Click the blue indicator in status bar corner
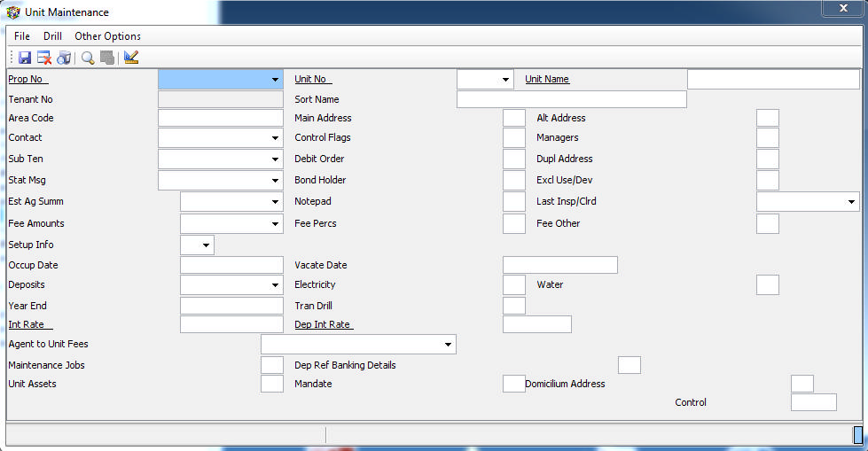 click(857, 434)
